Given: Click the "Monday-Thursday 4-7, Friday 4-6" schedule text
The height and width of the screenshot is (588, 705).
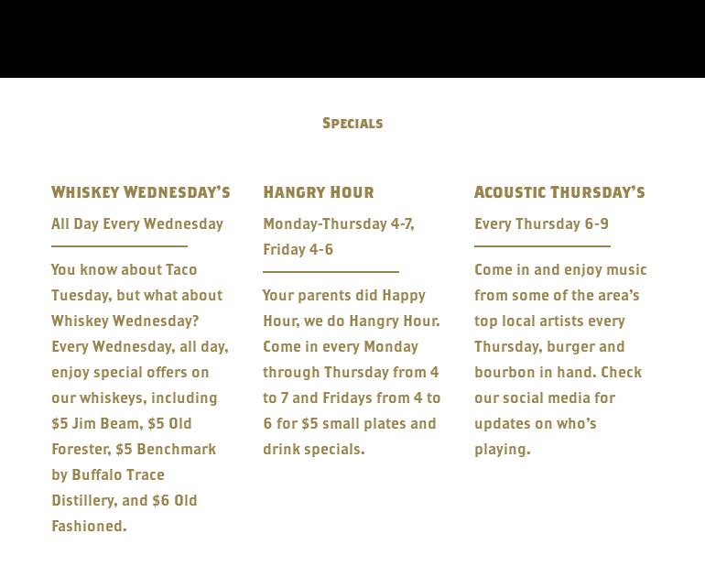Looking at the screenshot, I should (x=338, y=236).
